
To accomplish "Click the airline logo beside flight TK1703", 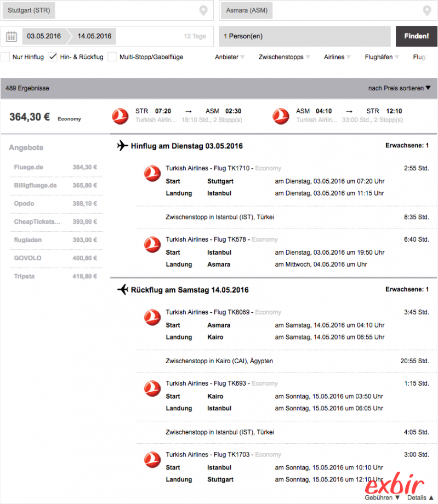I will (x=152, y=460).
